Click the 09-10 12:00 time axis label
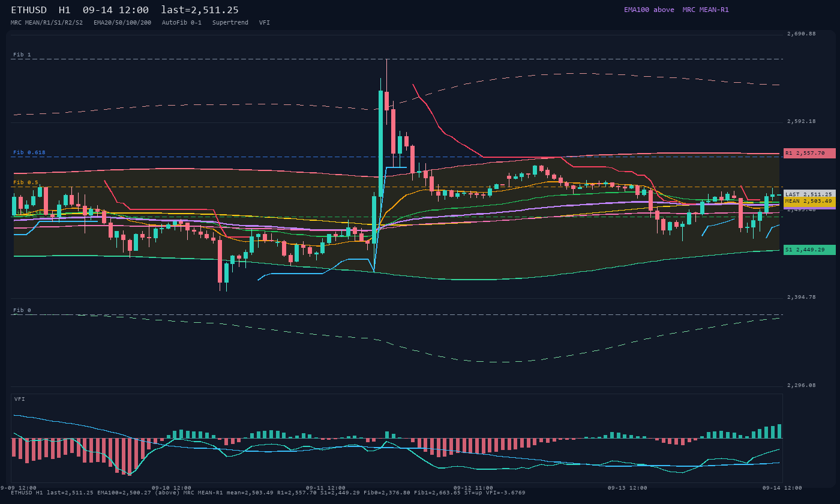Viewport: 840px width, 504px height. pos(172,488)
